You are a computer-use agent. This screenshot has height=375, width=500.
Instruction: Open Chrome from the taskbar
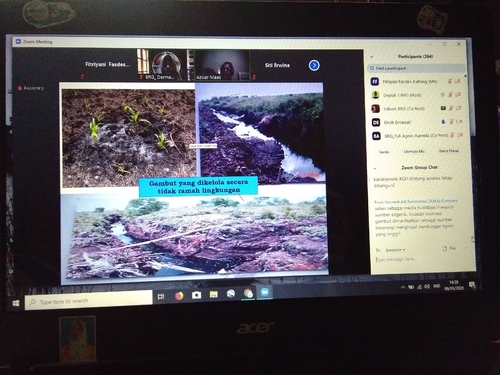click(248, 293)
